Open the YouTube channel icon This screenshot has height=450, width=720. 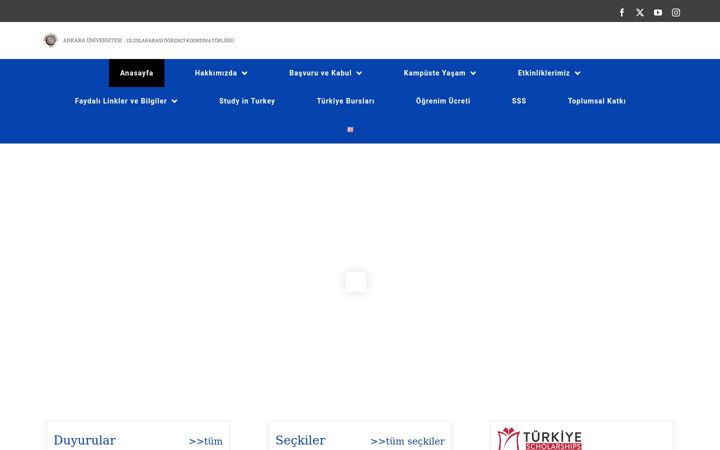pos(658,12)
